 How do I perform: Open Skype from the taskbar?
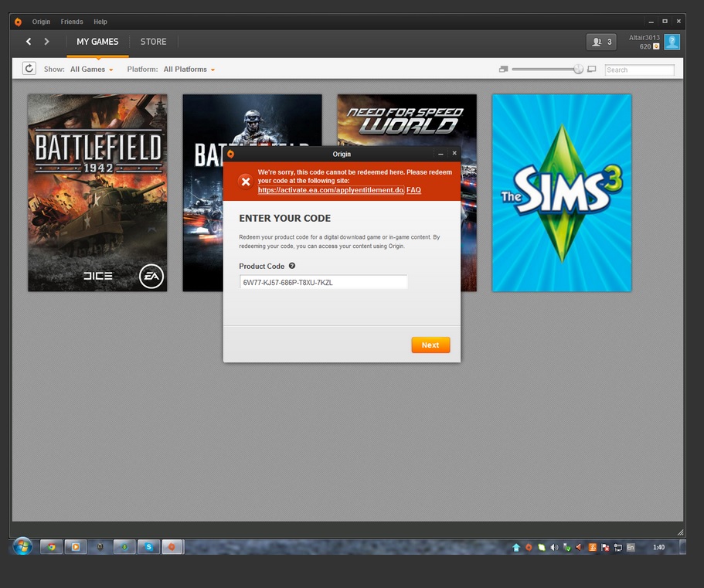click(x=148, y=547)
